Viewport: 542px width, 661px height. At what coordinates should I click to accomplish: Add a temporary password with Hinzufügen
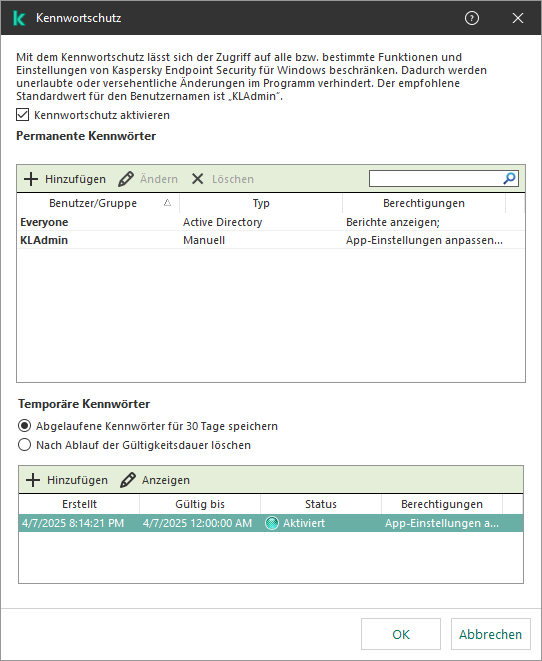coord(67,480)
